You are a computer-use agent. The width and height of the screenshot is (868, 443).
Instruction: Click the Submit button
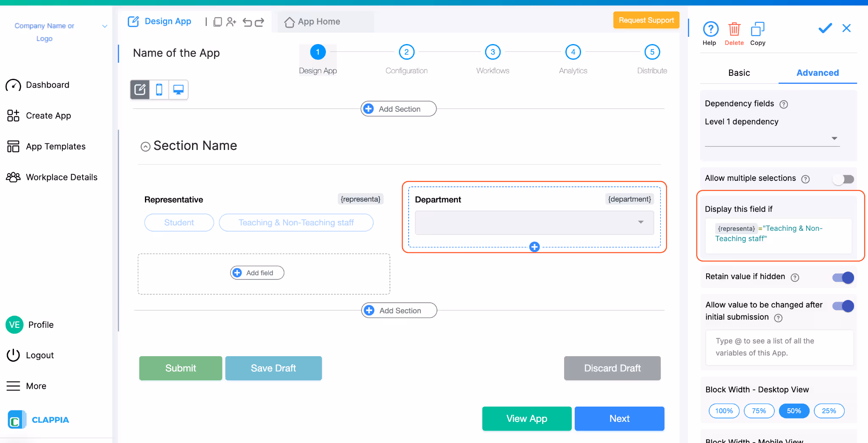[181, 368]
